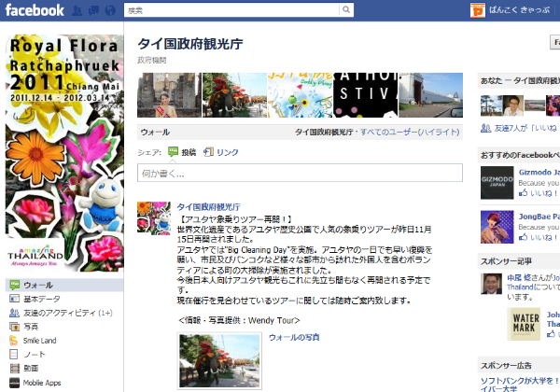This screenshot has height=392, width=560.
Task: Open ノート in the sidebar
Action: (35, 355)
